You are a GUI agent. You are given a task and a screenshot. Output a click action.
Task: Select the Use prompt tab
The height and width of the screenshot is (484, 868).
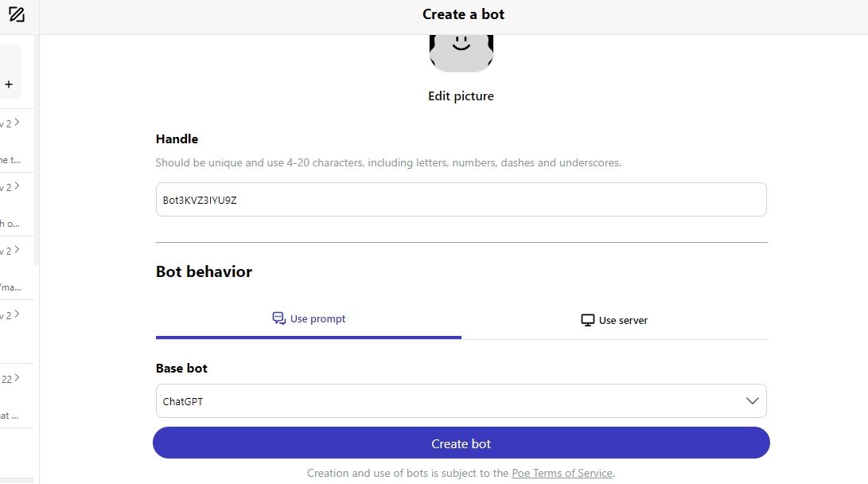309,318
